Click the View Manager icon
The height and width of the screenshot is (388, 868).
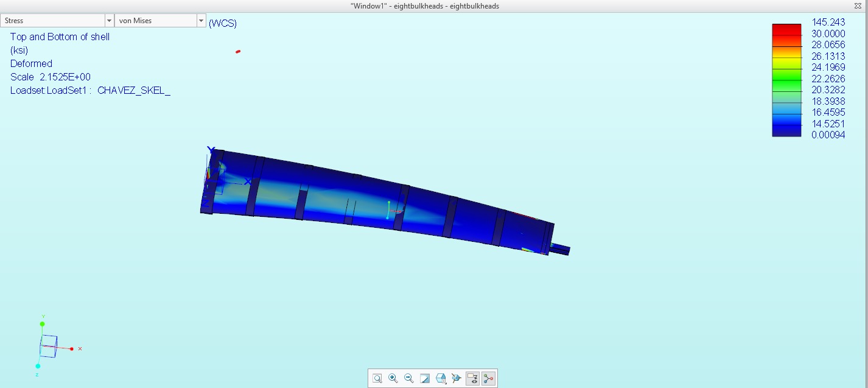[x=457, y=378]
